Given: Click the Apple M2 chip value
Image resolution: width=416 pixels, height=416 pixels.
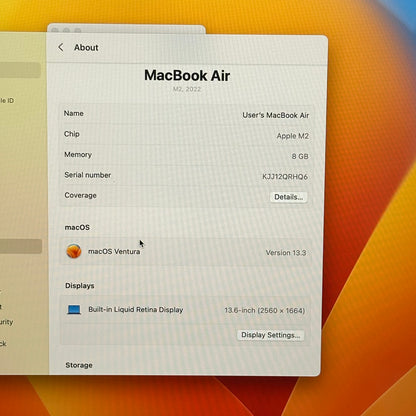Looking at the screenshot, I should coord(293,136).
